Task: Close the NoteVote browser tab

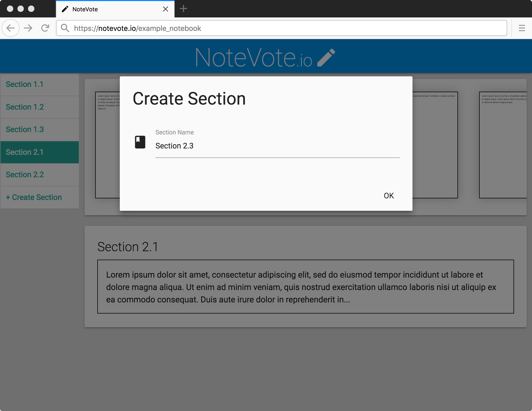Action: tap(166, 9)
